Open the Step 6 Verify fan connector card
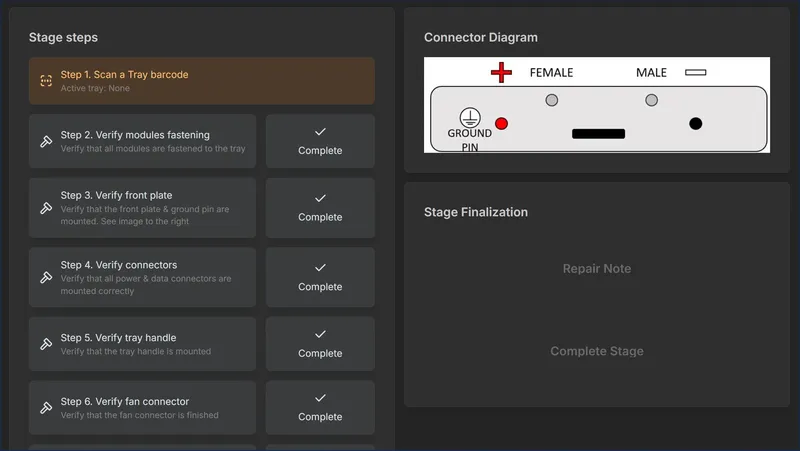The image size is (800, 451). [142, 408]
